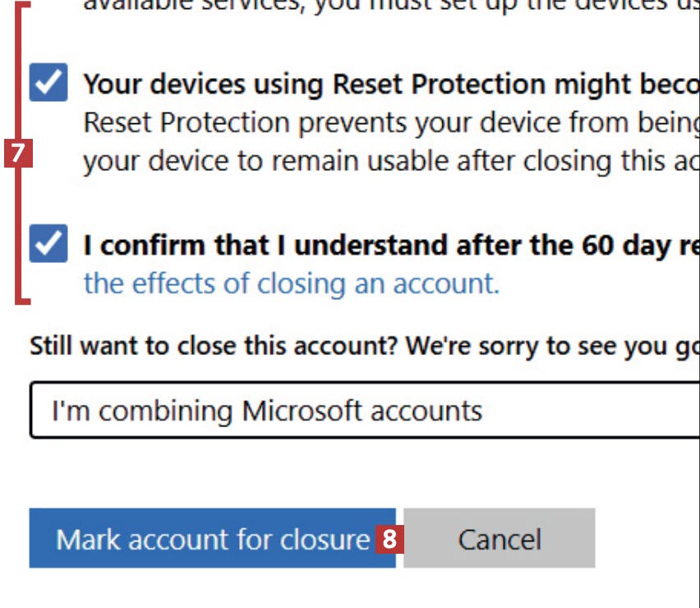Image resolution: width=700 pixels, height=608 pixels.
Task: Uncheck the "I confirm that I understand" checkbox
Action: [48, 243]
